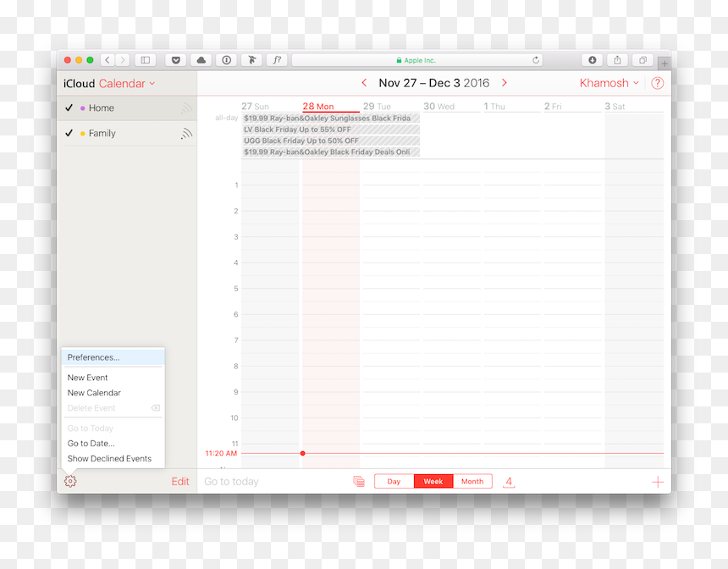The height and width of the screenshot is (569, 728).
Task: Click the gear actions icon in sidebar
Action: click(x=70, y=481)
